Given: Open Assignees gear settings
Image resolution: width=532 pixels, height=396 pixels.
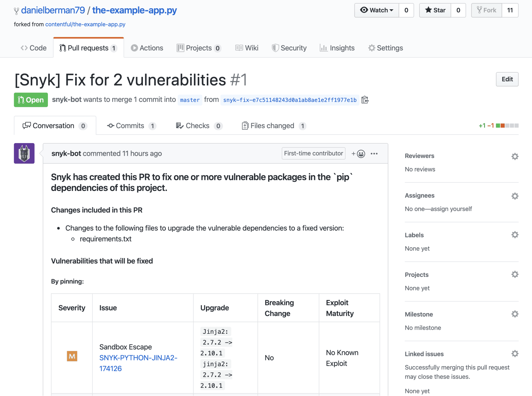Looking at the screenshot, I should coord(515,196).
